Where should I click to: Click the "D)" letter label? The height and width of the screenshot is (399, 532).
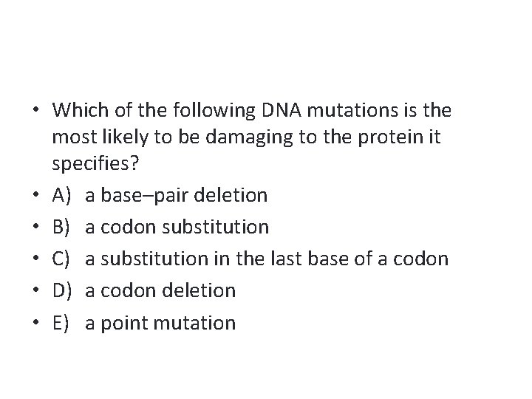click(63, 290)
